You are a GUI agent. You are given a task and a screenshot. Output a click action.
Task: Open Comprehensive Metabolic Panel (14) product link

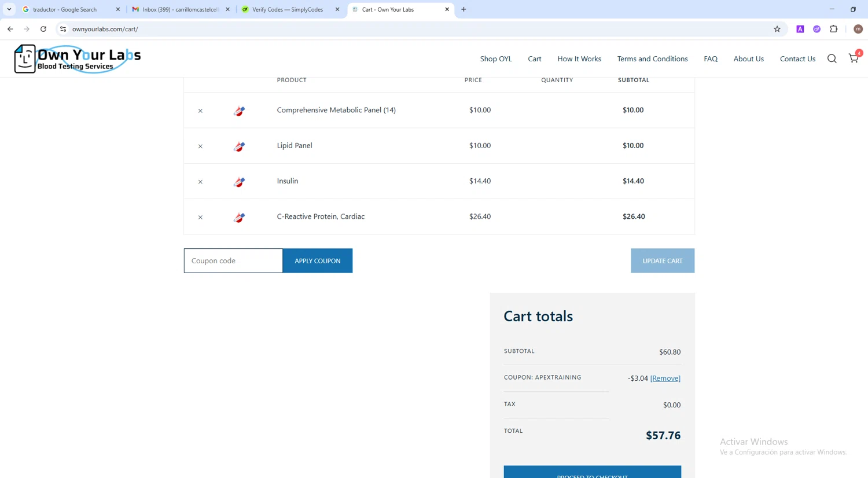[x=336, y=110]
